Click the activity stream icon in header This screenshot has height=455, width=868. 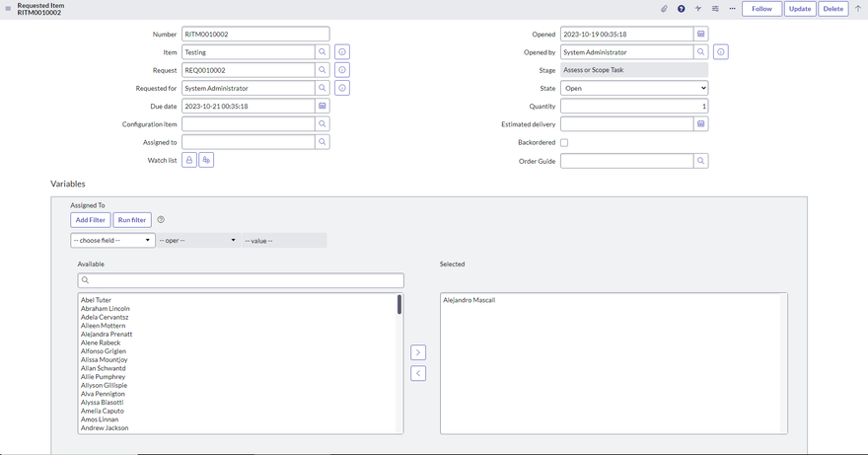(698, 9)
